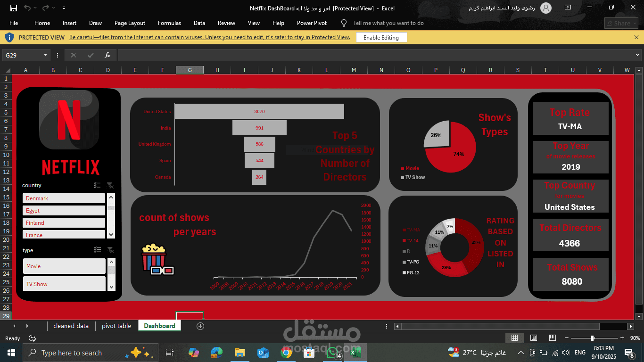
Task: Switch to the cleaned data sheet
Action: click(x=71, y=326)
